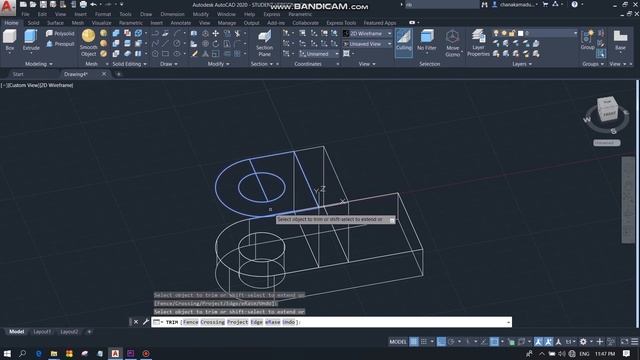Image resolution: width=640 pixels, height=360 pixels.
Task: Open the layer name dropdown list
Action: (x=575, y=33)
